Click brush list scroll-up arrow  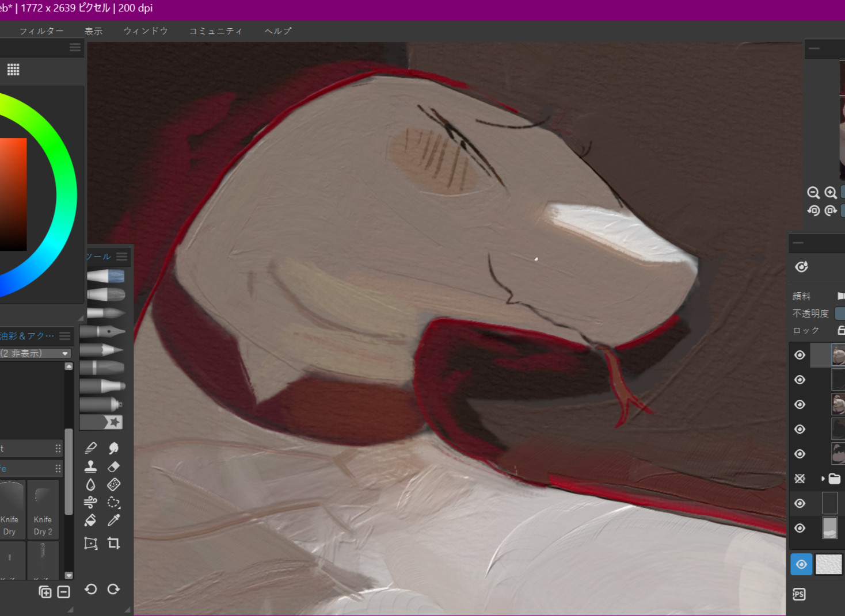tap(69, 366)
